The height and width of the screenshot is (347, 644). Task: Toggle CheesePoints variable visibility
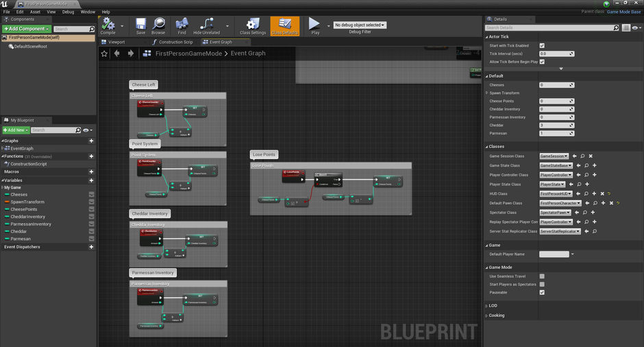[92, 209]
